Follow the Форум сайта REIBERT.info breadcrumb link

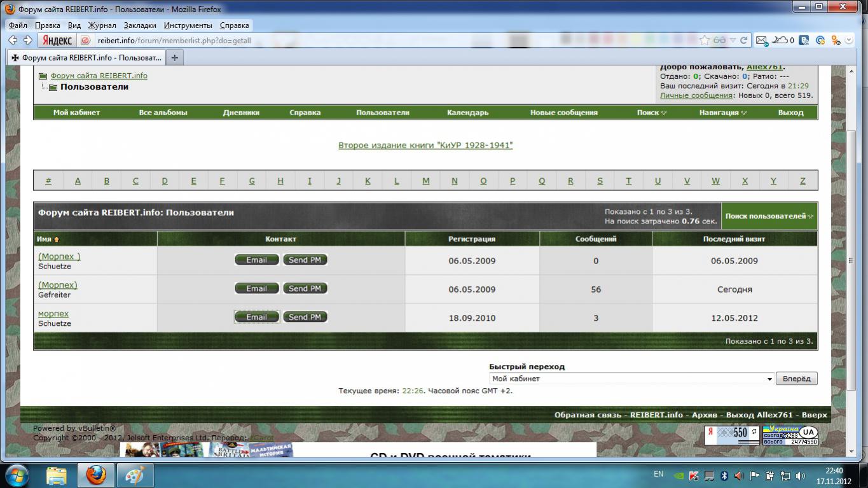pyautogui.click(x=99, y=75)
